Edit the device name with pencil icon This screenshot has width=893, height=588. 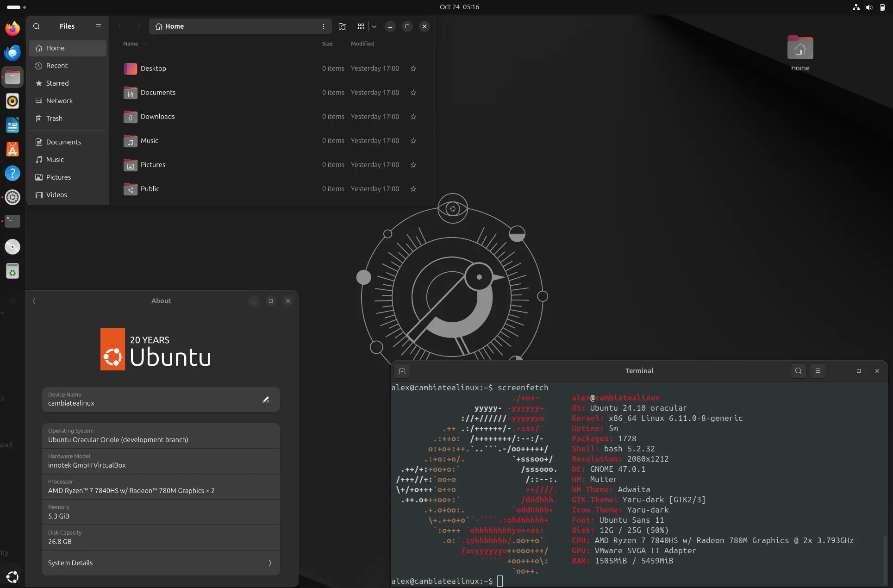(x=266, y=400)
